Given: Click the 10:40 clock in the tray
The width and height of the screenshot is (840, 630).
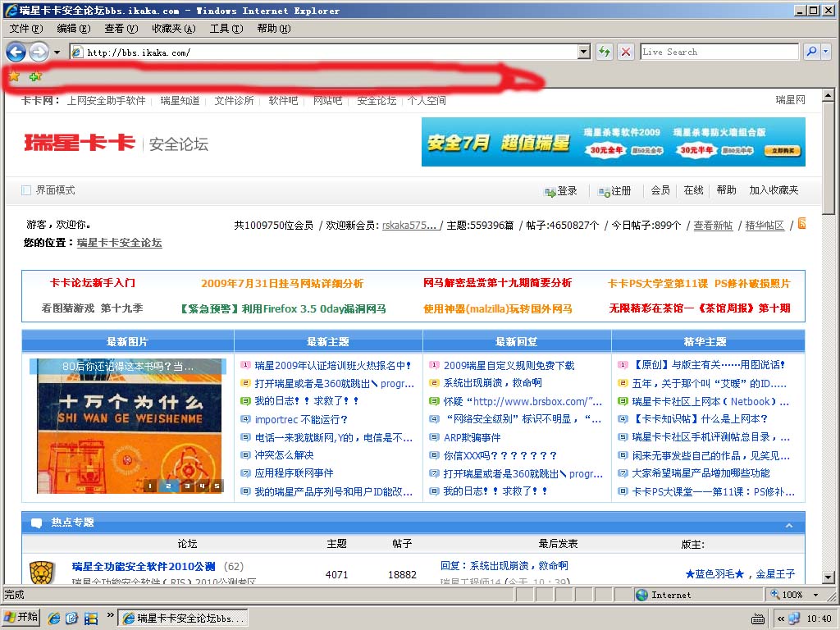Looking at the screenshot, I should pos(819,619).
